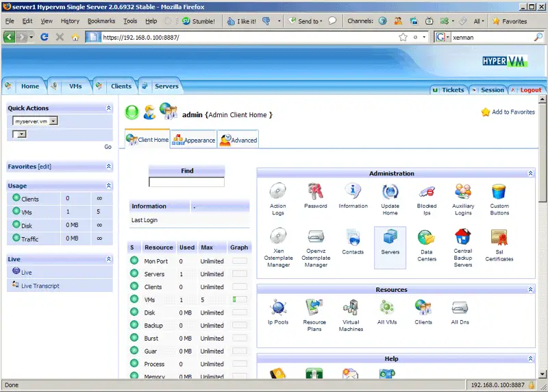Click Go in Quick Actions
The height and width of the screenshot is (392, 548).
pos(108,147)
